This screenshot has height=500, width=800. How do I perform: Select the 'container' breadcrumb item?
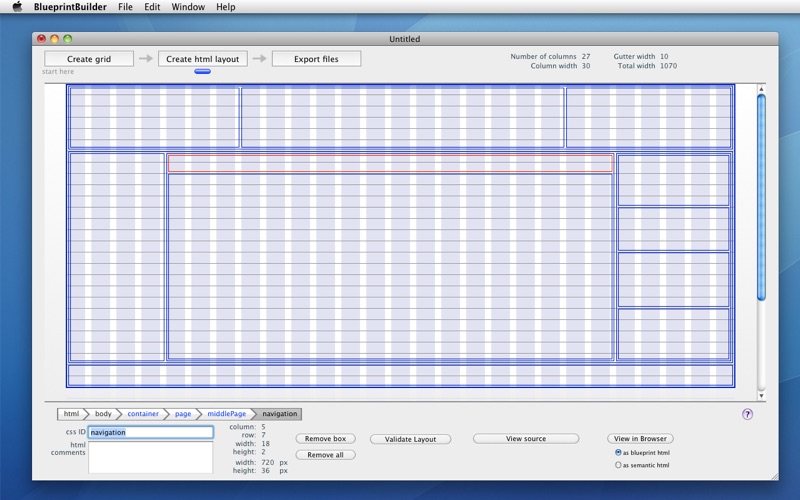pyautogui.click(x=142, y=414)
